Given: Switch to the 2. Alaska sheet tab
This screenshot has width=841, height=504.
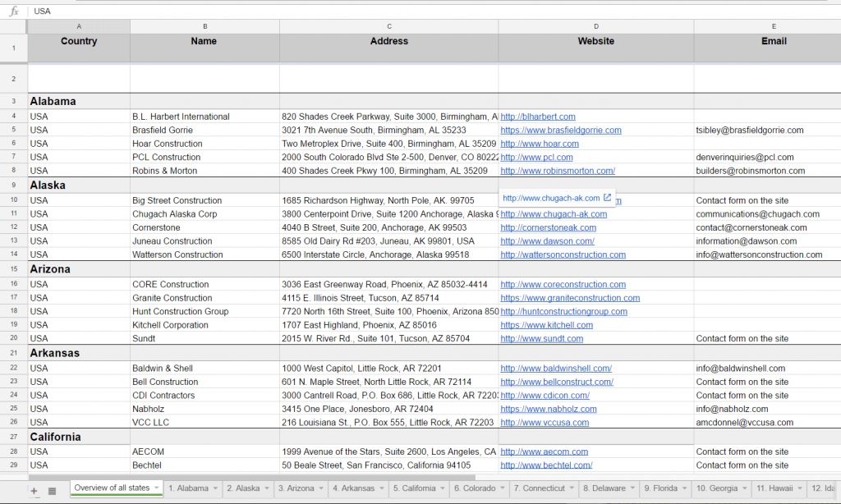Looking at the screenshot, I should tap(242, 488).
